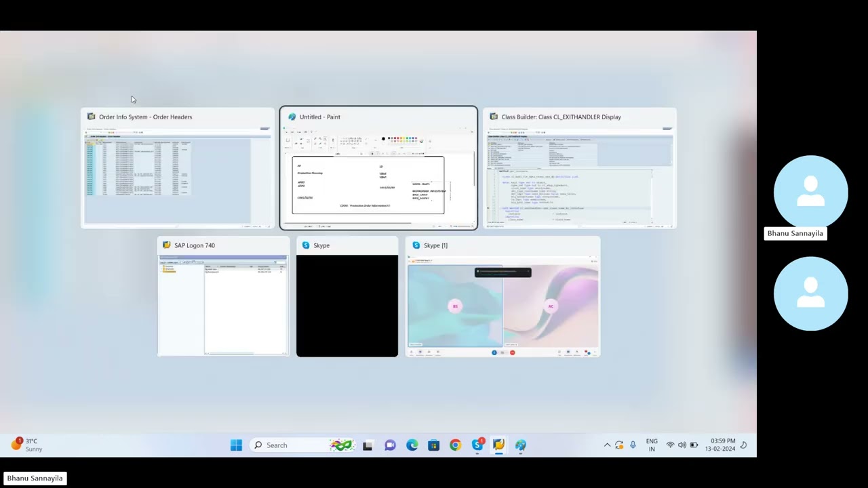Switch to Class Builder CL_EXITHANDLER window
Screen dimensions: 868x488
(x=579, y=168)
